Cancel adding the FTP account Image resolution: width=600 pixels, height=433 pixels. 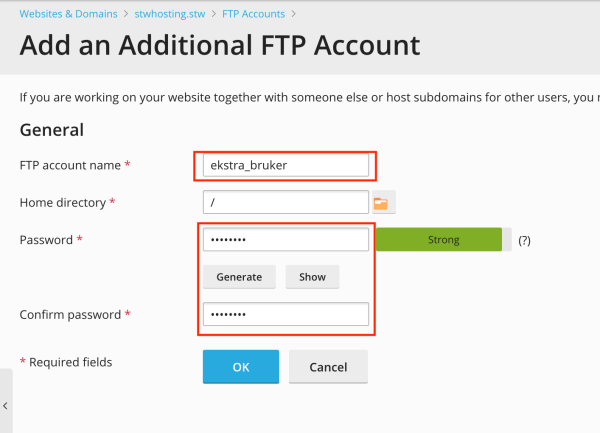(328, 367)
